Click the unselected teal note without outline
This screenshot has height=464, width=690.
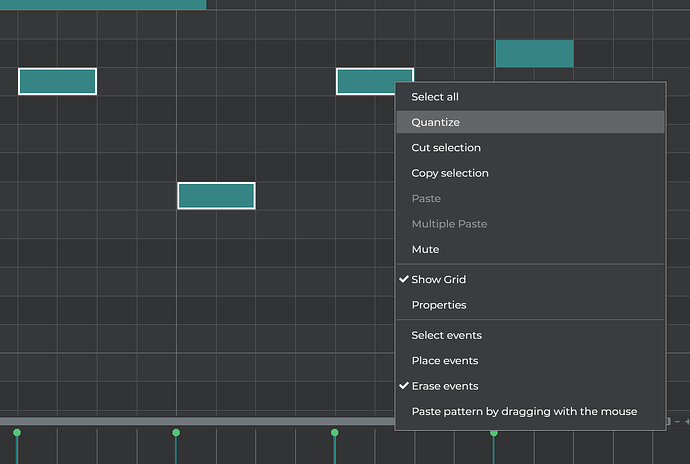coord(535,54)
